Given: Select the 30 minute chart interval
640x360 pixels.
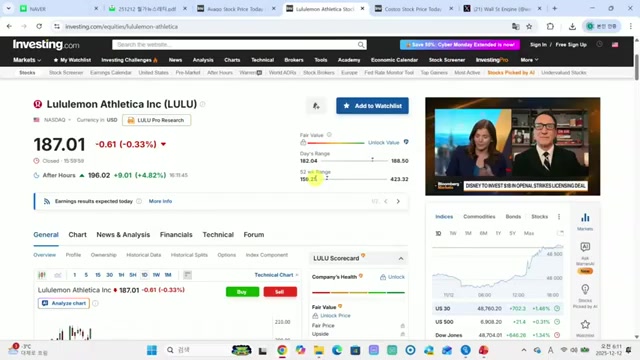Looking at the screenshot, I should coord(109,275).
